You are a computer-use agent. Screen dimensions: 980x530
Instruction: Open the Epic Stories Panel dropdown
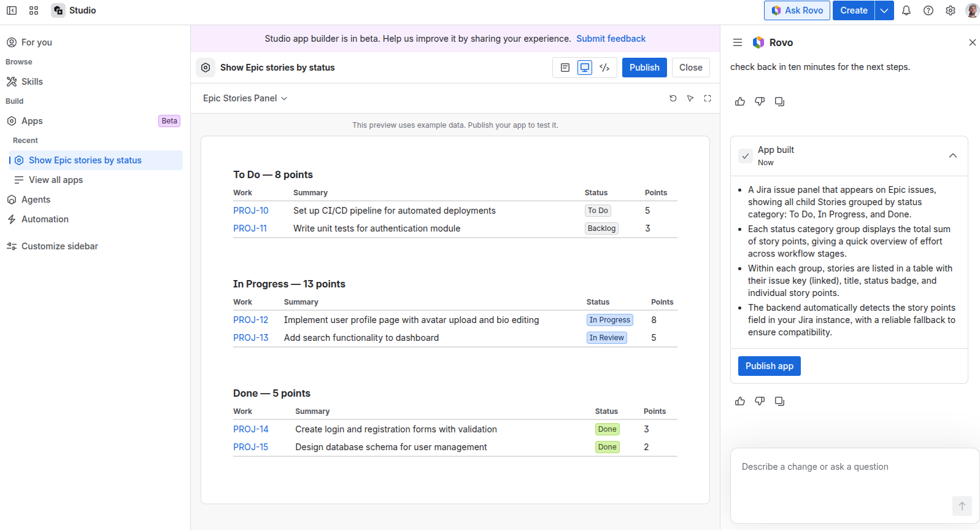(x=245, y=98)
